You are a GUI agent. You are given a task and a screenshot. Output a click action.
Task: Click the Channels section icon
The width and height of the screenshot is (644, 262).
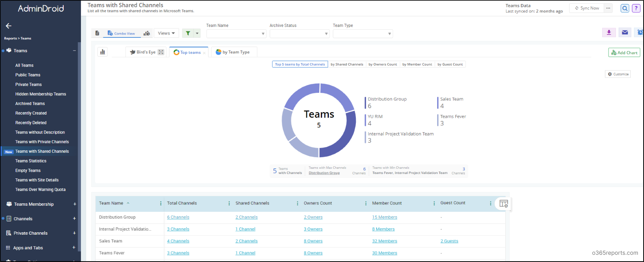[9, 219]
